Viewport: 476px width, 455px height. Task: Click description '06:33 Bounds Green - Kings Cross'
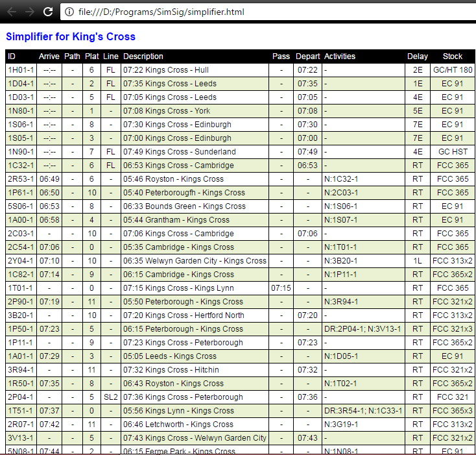(x=184, y=206)
